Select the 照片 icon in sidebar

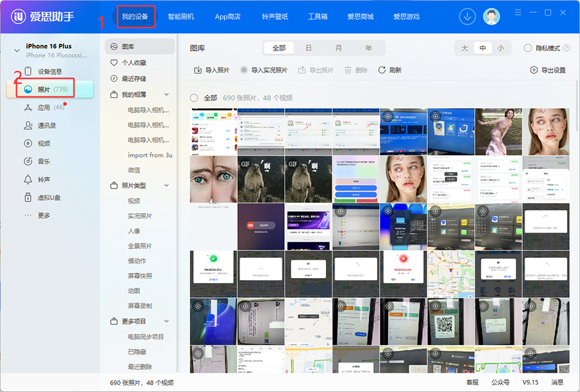pyautogui.click(x=28, y=89)
